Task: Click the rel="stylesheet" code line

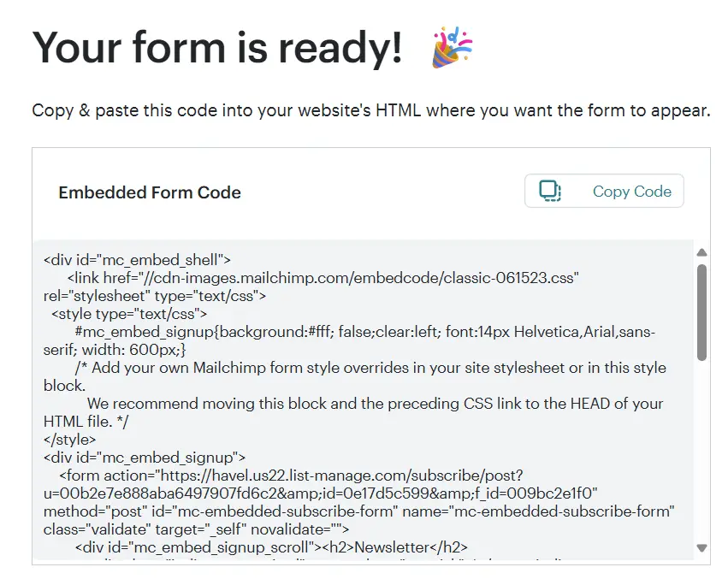Action: (x=155, y=296)
